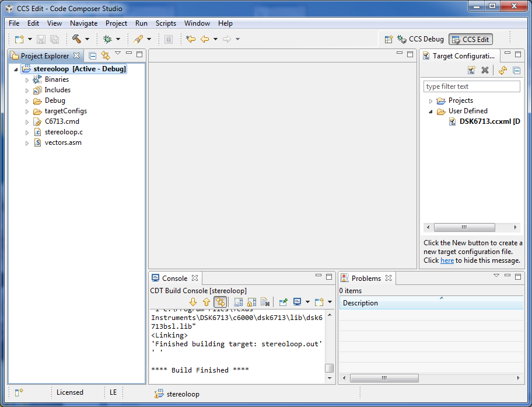
Task: Select stereoloop.c source file
Action: tap(58, 132)
